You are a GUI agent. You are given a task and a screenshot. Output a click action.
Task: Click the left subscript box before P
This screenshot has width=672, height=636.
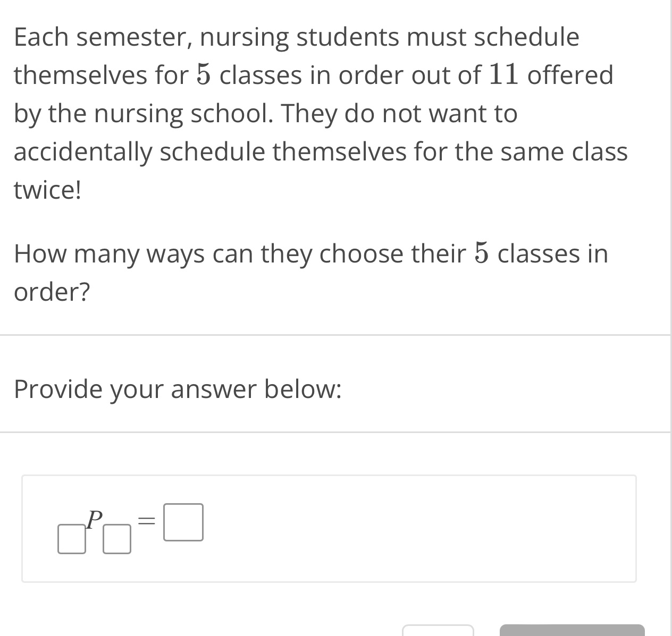click(72, 539)
